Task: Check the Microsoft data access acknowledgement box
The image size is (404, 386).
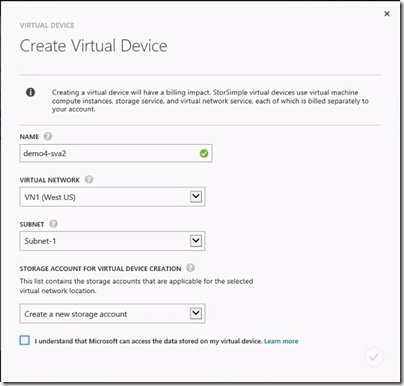Action: 25,340
